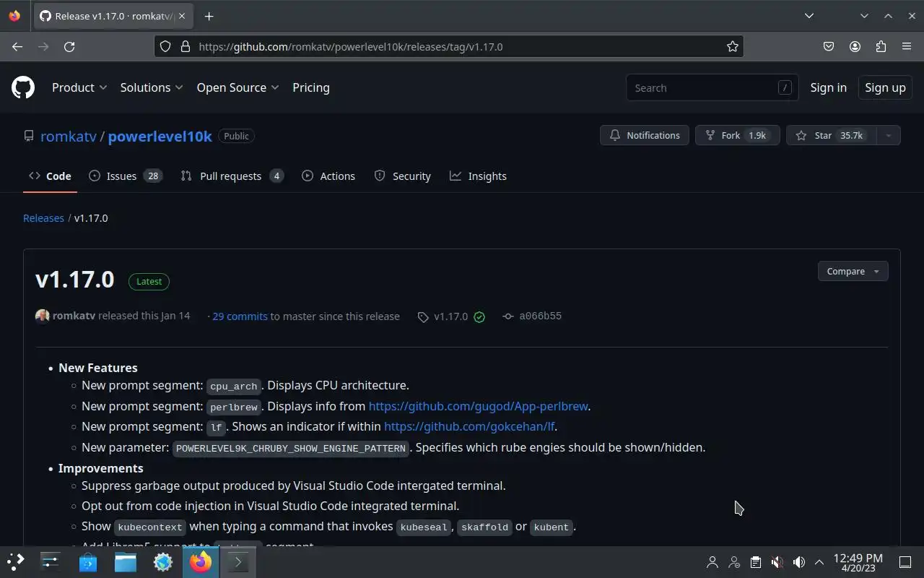The height and width of the screenshot is (578, 924).
Task: Open the App-perlbrew GitHub link
Action: [x=478, y=406]
